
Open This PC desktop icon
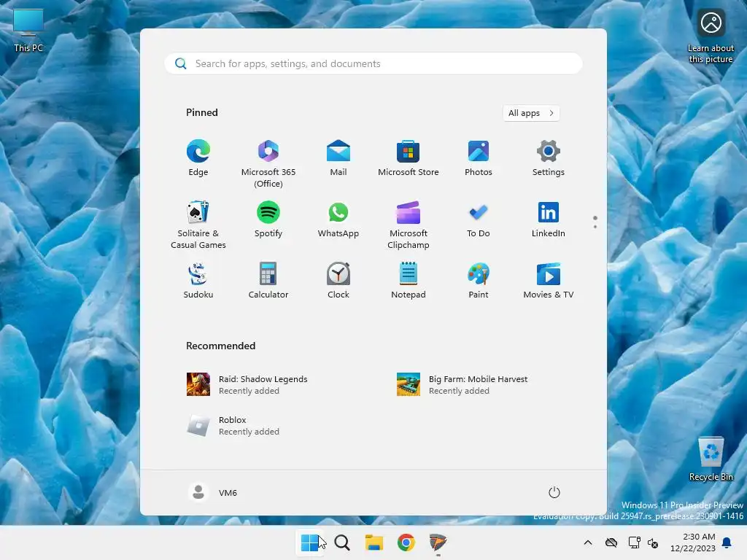(x=28, y=31)
